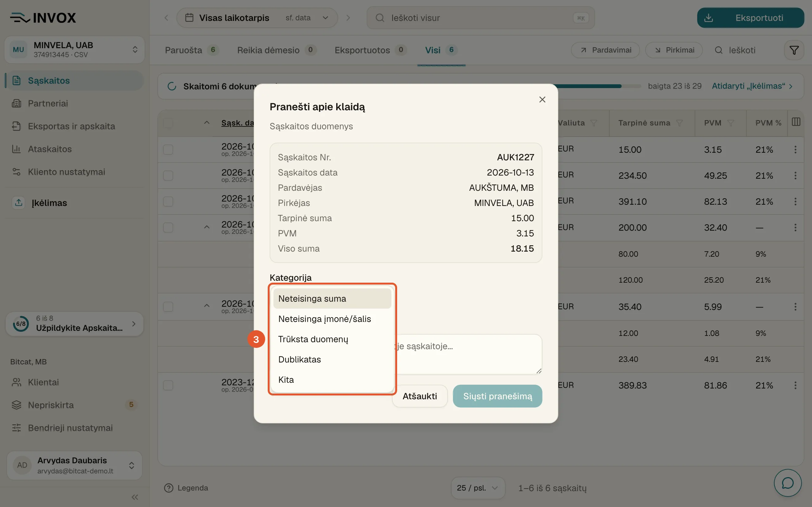This screenshot has width=812, height=507.
Task: Toggle the select-all header checkbox
Action: (x=168, y=123)
